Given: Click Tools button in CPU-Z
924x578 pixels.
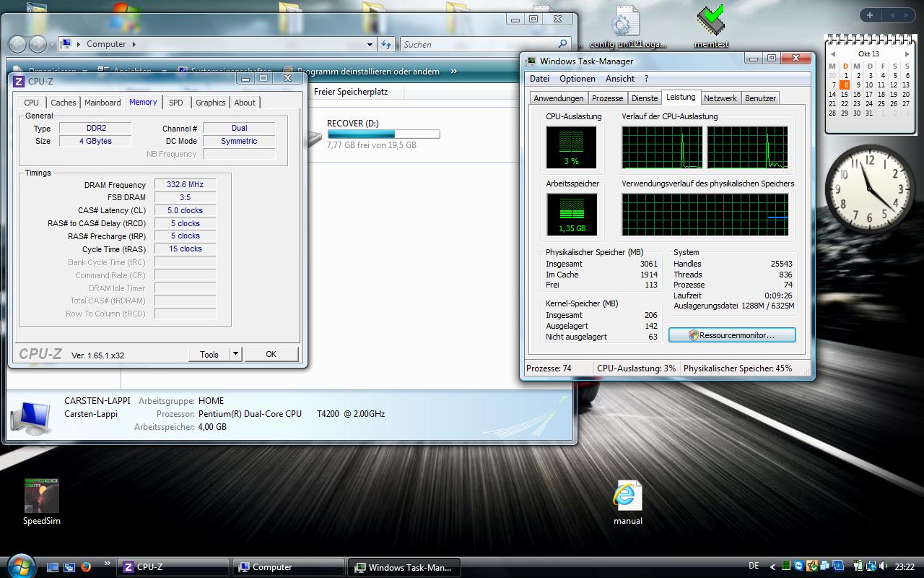Looking at the screenshot, I should coord(209,354).
